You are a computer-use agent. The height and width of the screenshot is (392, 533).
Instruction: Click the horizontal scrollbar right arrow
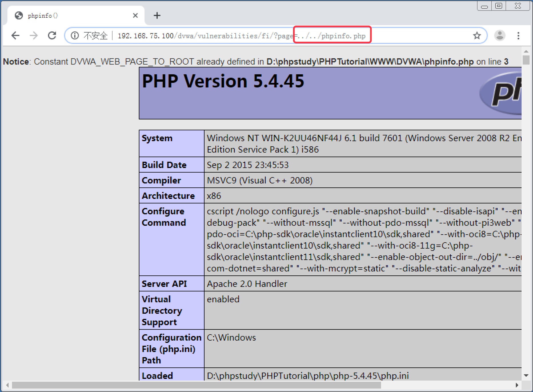click(517, 385)
